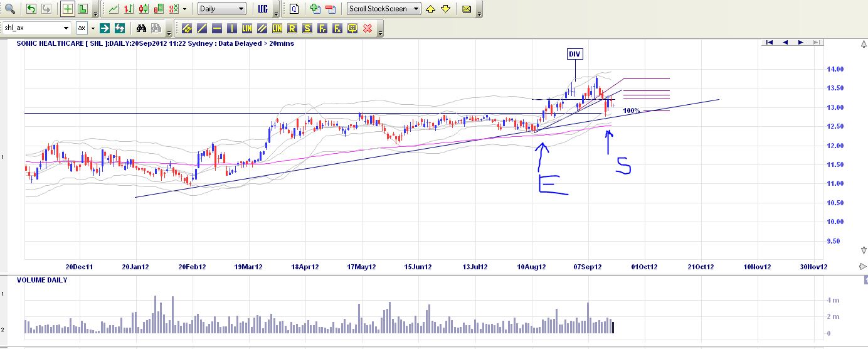
Task: Toggle the L-shaped cursor mode
Action: pos(83,9)
